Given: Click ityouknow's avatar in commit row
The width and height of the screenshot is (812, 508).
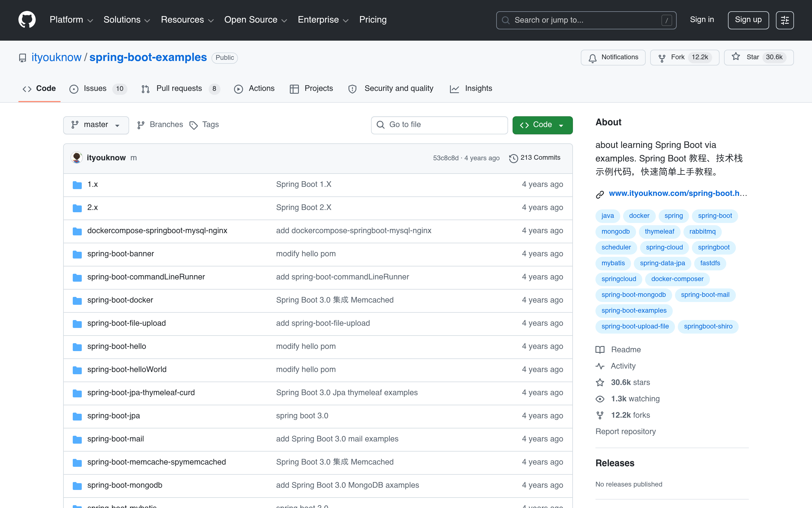Looking at the screenshot, I should point(76,157).
